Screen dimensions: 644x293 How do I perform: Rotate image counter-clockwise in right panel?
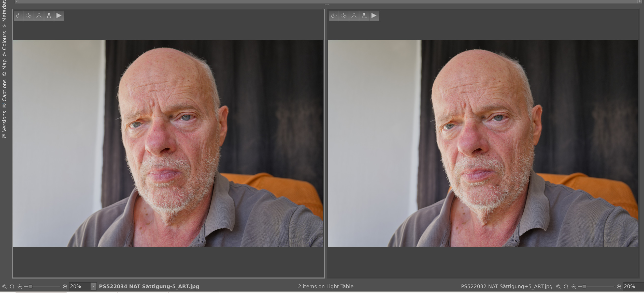334,16
